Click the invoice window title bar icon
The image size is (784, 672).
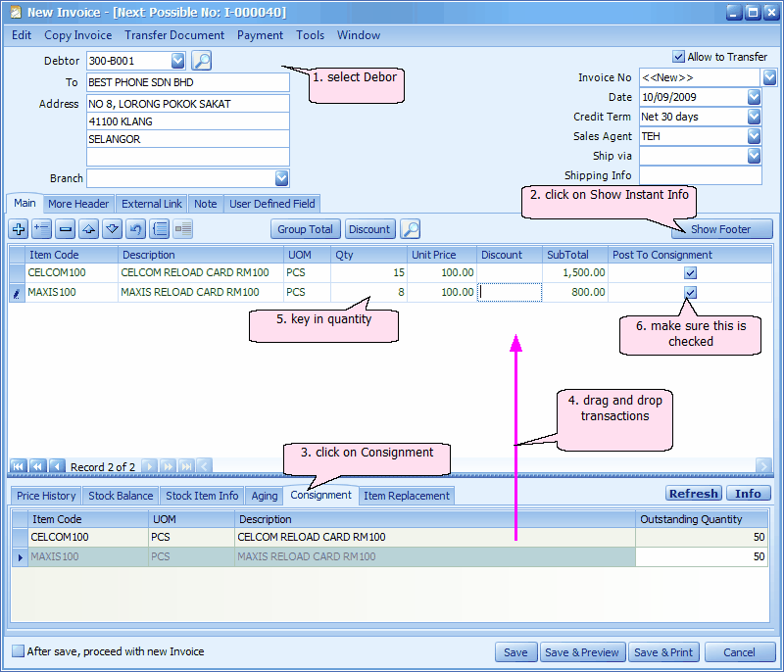click(x=16, y=12)
